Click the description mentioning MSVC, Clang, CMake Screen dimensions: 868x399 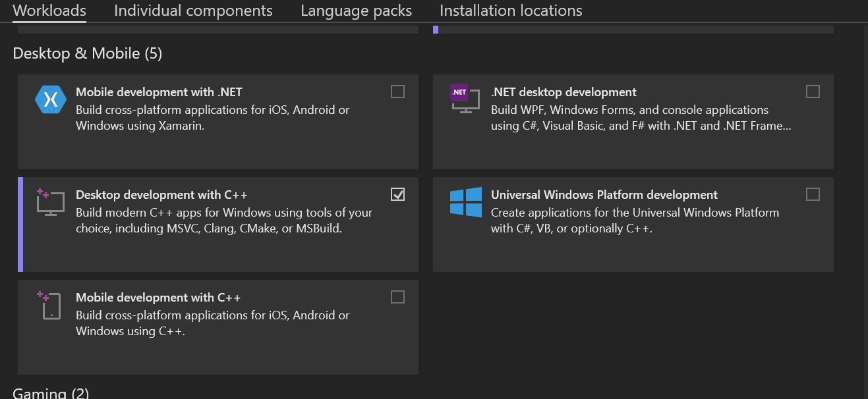point(224,221)
